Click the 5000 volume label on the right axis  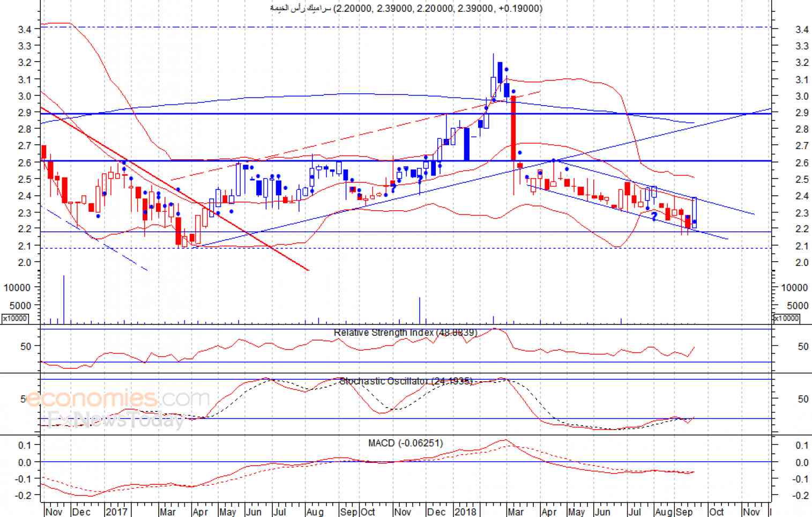798,306
